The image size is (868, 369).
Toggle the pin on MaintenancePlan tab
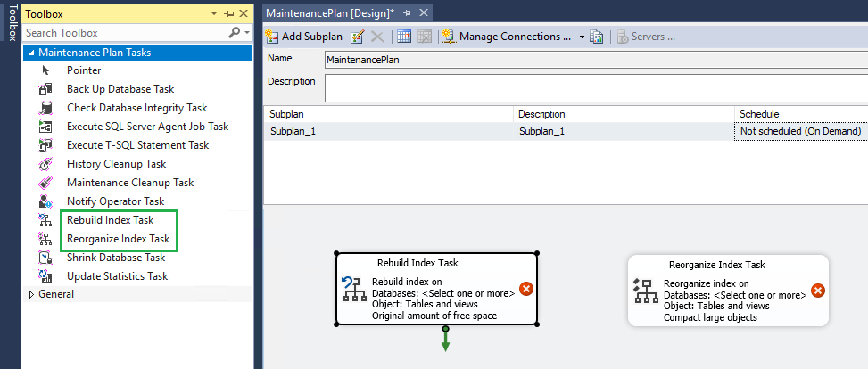tap(408, 12)
